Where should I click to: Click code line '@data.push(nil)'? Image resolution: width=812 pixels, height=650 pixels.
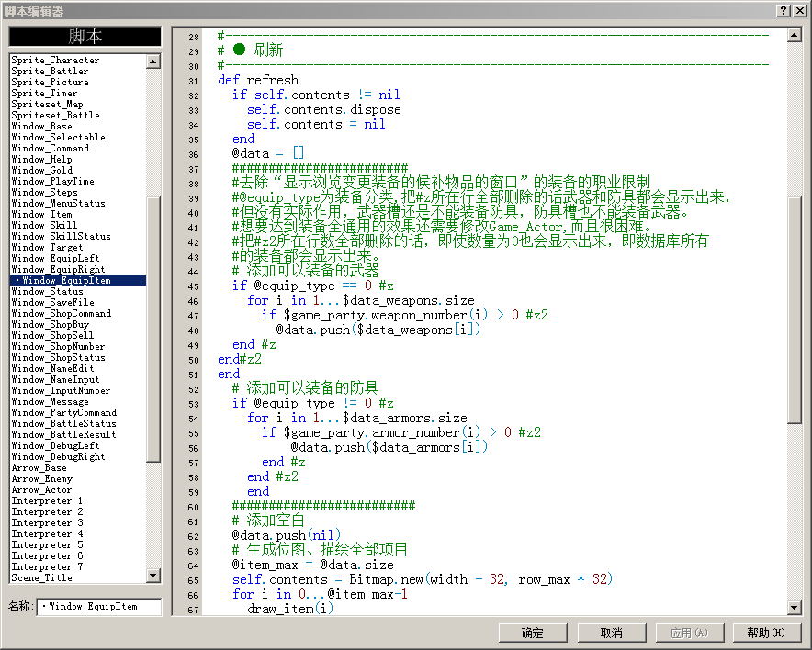(x=287, y=535)
